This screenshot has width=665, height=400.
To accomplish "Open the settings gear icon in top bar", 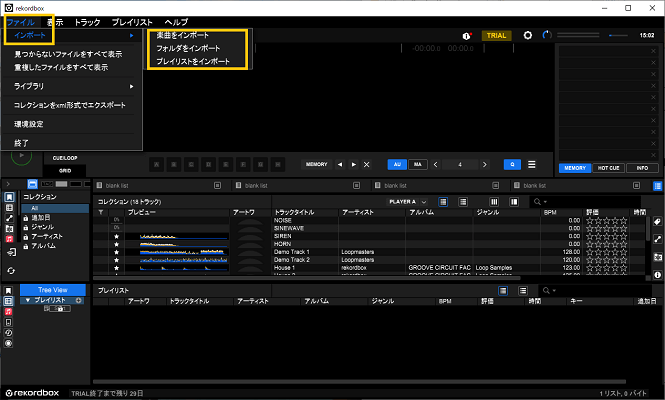I will [x=528, y=36].
